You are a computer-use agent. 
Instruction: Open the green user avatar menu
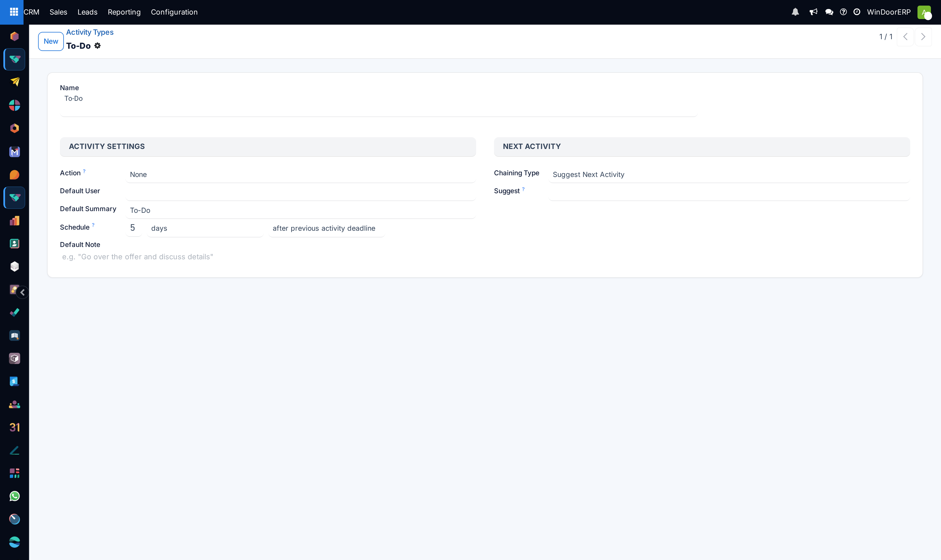pos(924,12)
